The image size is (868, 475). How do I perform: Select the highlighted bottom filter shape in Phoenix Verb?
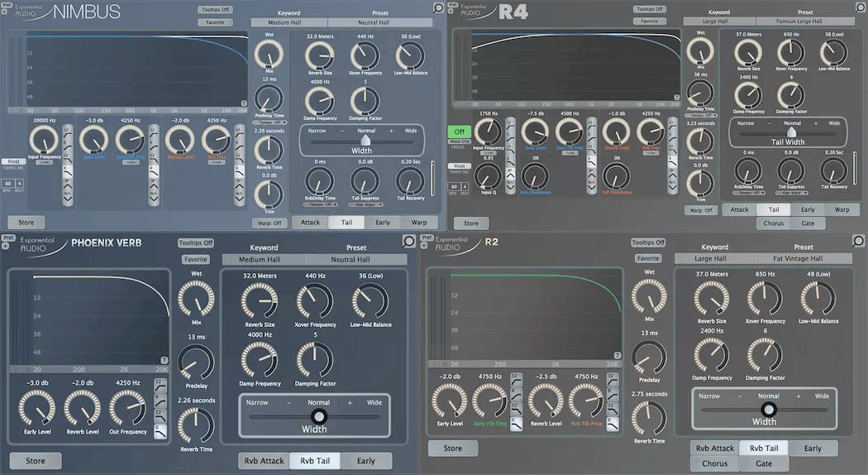tap(160, 432)
